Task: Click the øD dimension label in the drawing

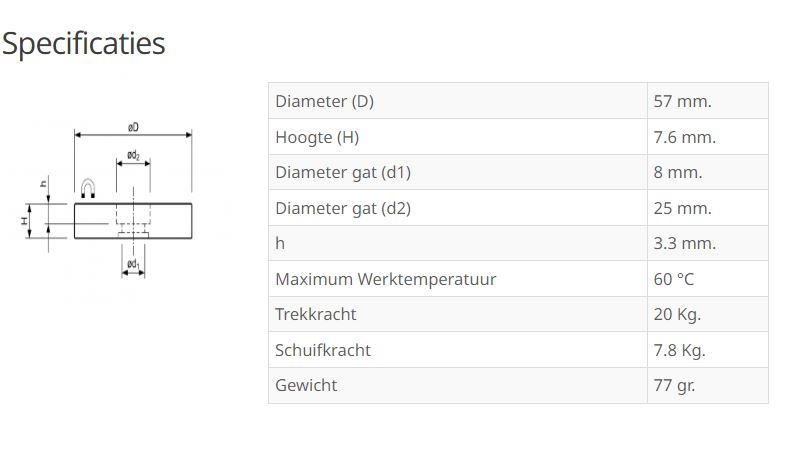Action: click(x=133, y=126)
